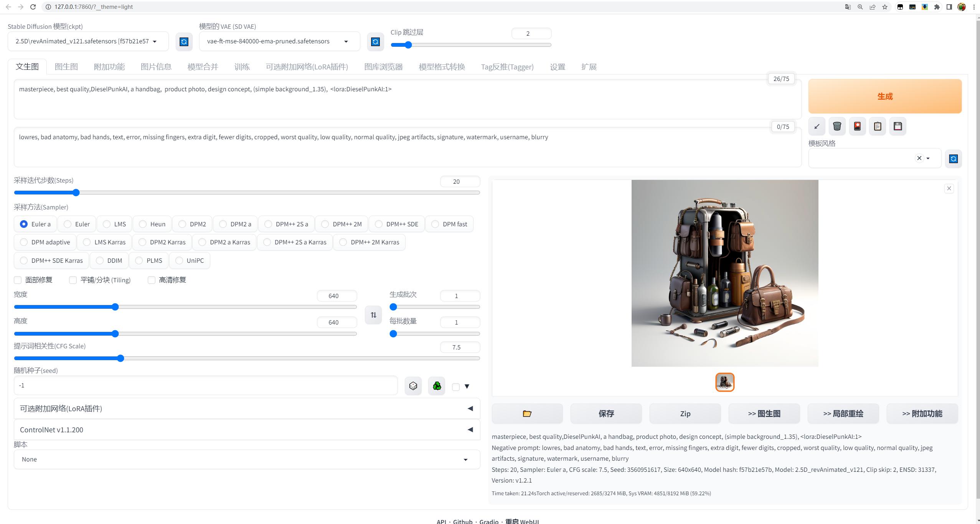Share this page from the address bar
Screen dimensions: 980x524
(873, 7)
